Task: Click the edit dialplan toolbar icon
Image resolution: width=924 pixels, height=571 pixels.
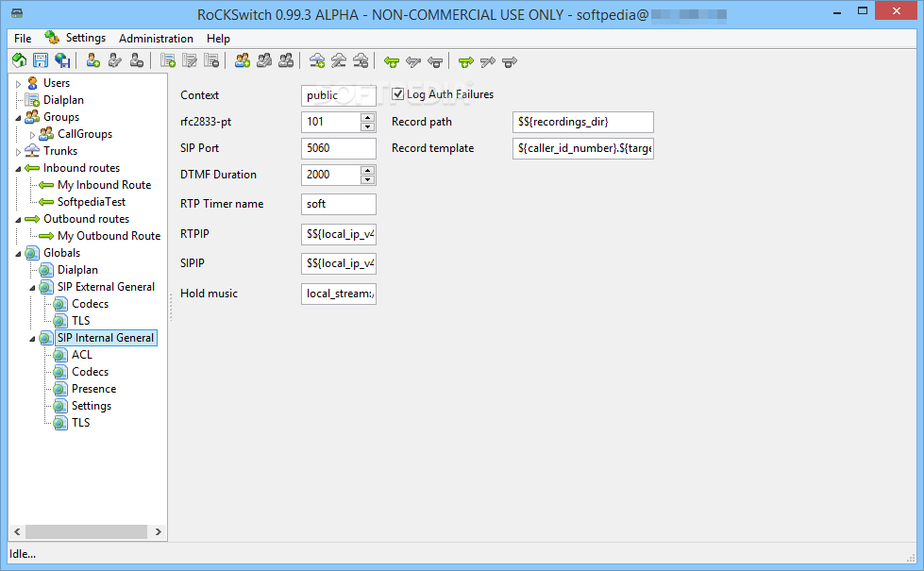Action: point(190,60)
